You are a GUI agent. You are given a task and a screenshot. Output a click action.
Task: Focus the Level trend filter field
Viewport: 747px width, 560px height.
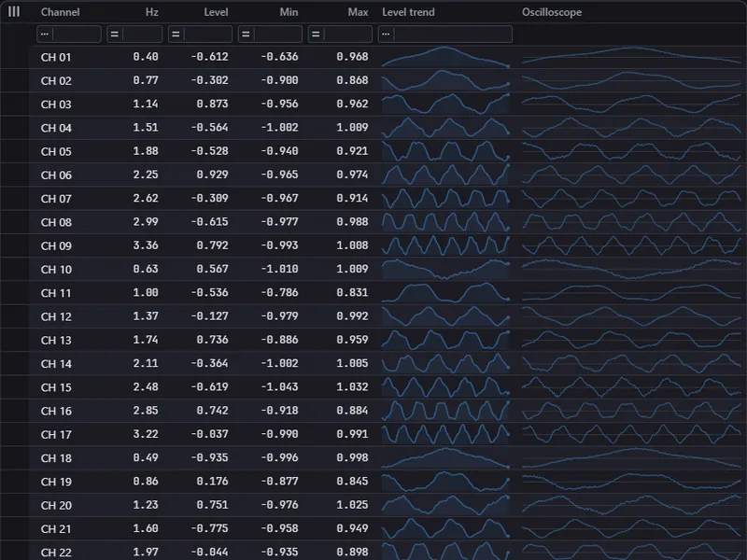453,35
